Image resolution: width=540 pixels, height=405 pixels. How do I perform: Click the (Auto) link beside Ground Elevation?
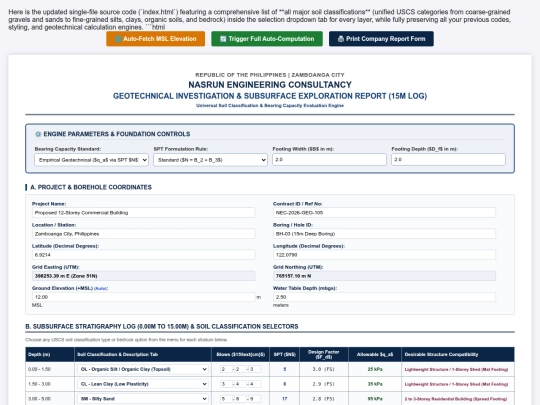(x=101, y=288)
